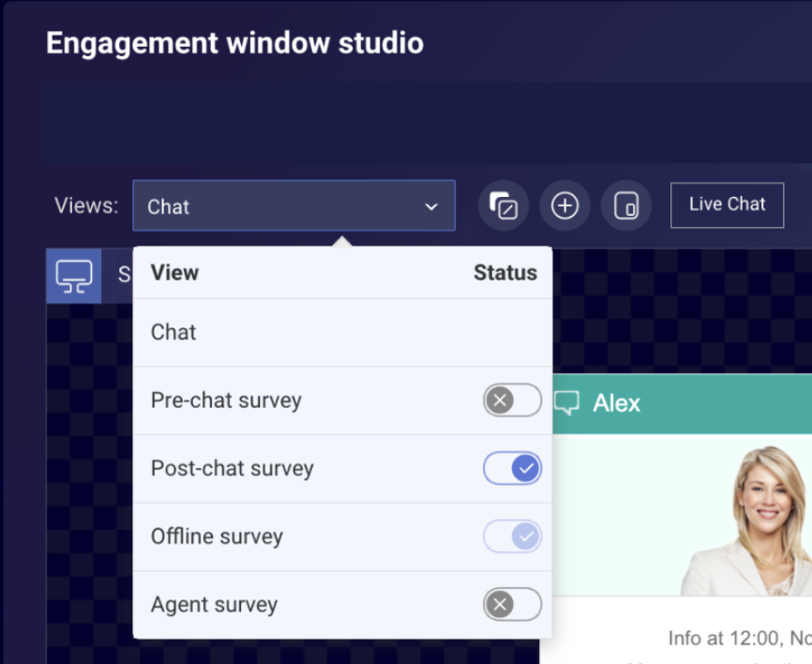Viewport: 812px width, 664px height.
Task: Toggle the Offline survey status switch
Action: pyautogui.click(x=512, y=536)
